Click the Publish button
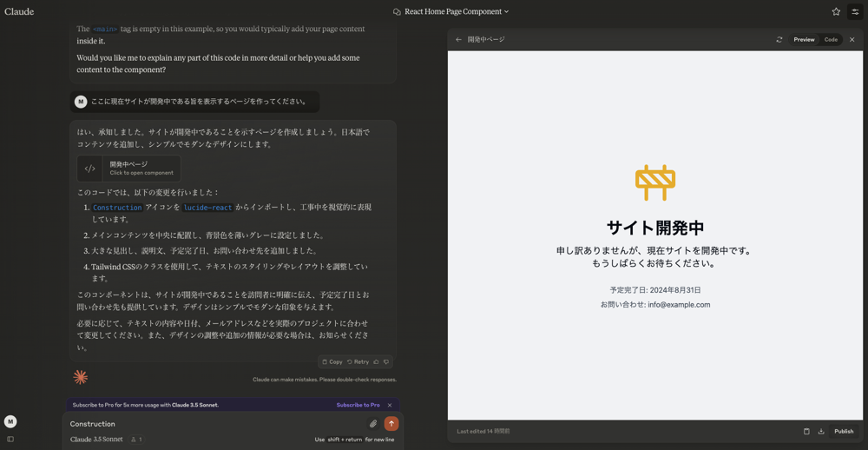Image resolution: width=868 pixels, height=450 pixels. click(x=844, y=431)
